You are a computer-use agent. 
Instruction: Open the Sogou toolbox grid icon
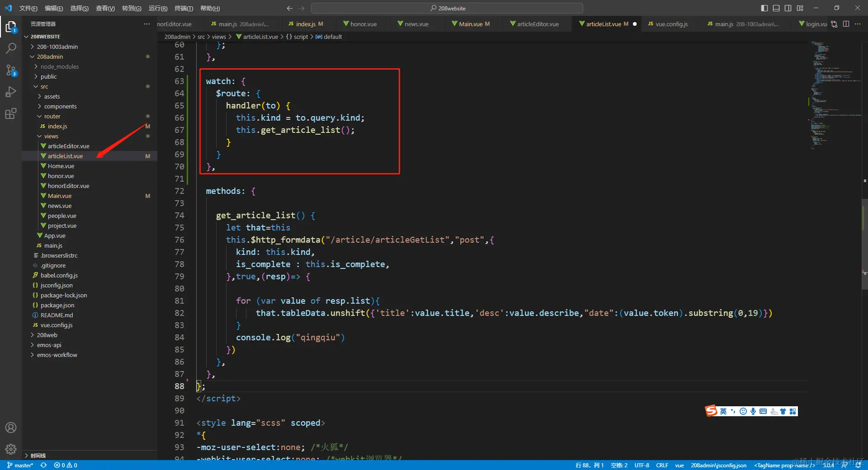pos(793,411)
